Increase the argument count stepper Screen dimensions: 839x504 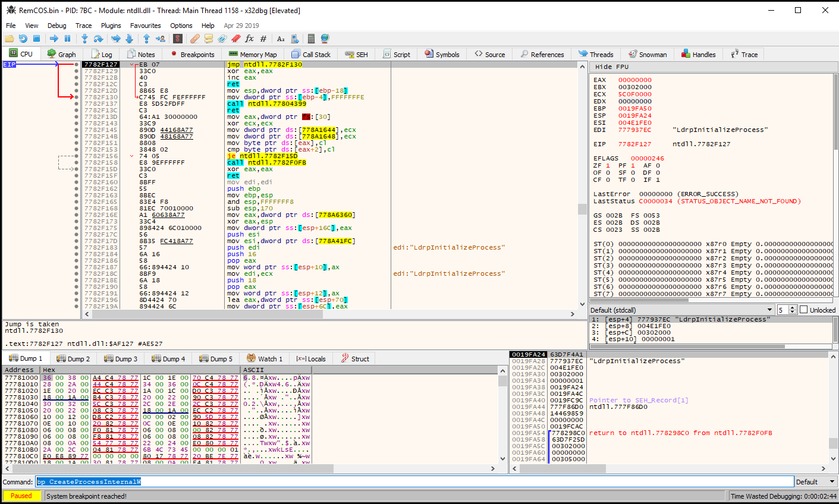794,307
